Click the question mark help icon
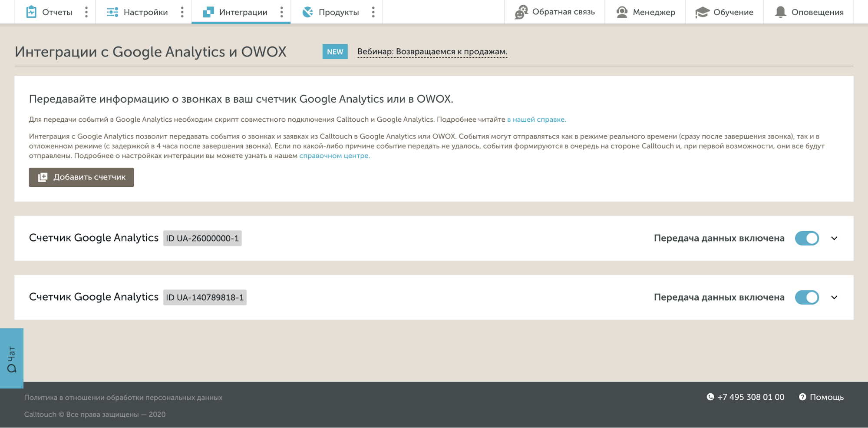The height and width of the screenshot is (428, 868). tap(802, 397)
